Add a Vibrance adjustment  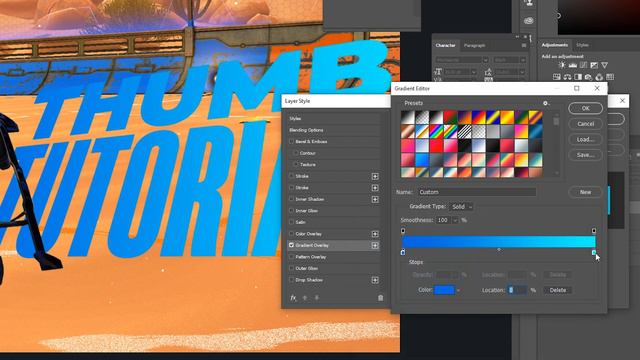pyautogui.click(x=604, y=65)
